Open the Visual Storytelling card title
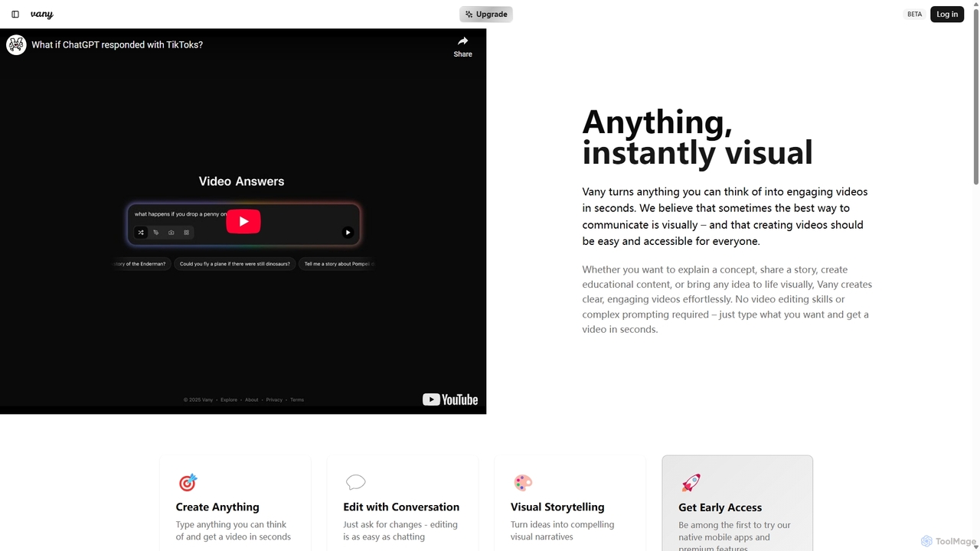 (x=557, y=507)
